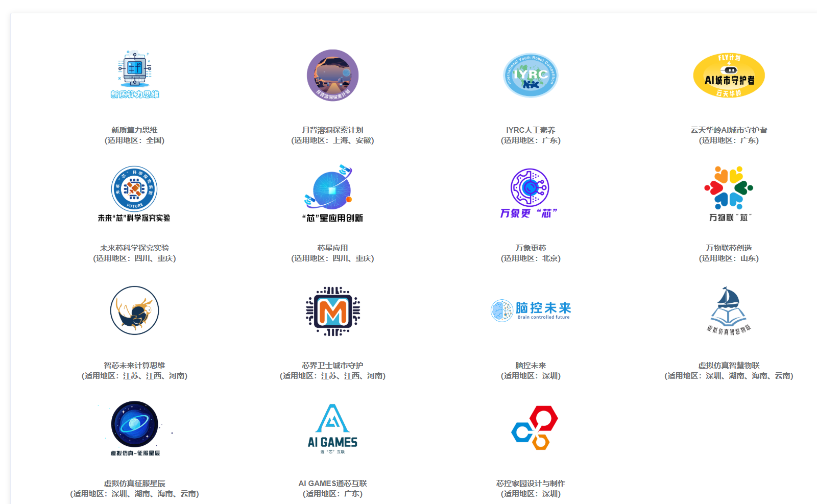This screenshot has width=817, height=504.
Task: Select the 虚拟仿真智慧物联 title
Action: 729,366
